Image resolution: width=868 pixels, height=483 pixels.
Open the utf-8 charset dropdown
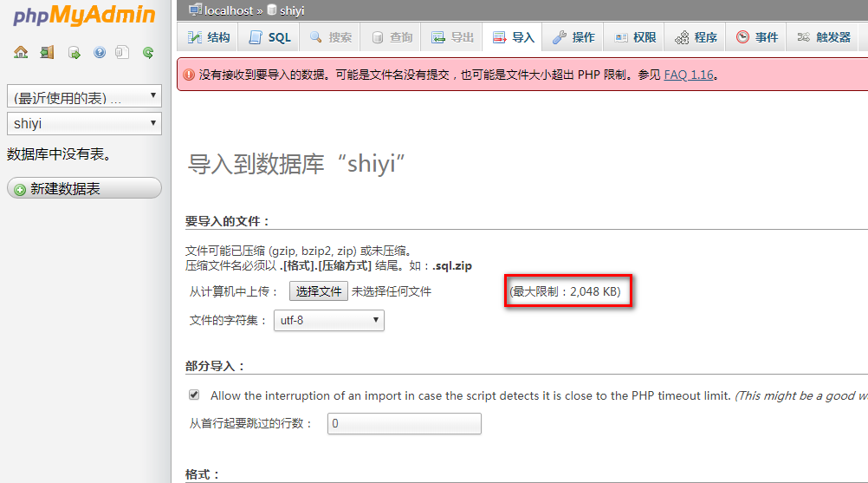pyautogui.click(x=329, y=320)
